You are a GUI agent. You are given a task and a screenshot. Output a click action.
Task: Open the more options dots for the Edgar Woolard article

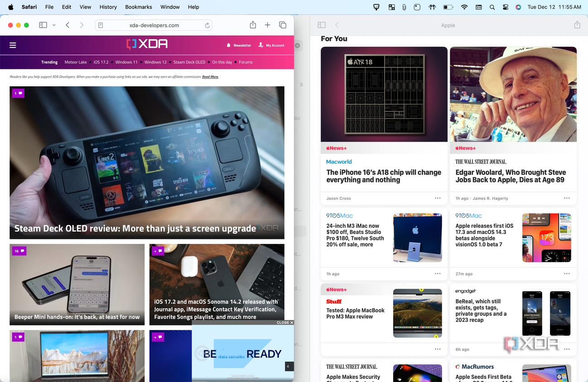567,198
